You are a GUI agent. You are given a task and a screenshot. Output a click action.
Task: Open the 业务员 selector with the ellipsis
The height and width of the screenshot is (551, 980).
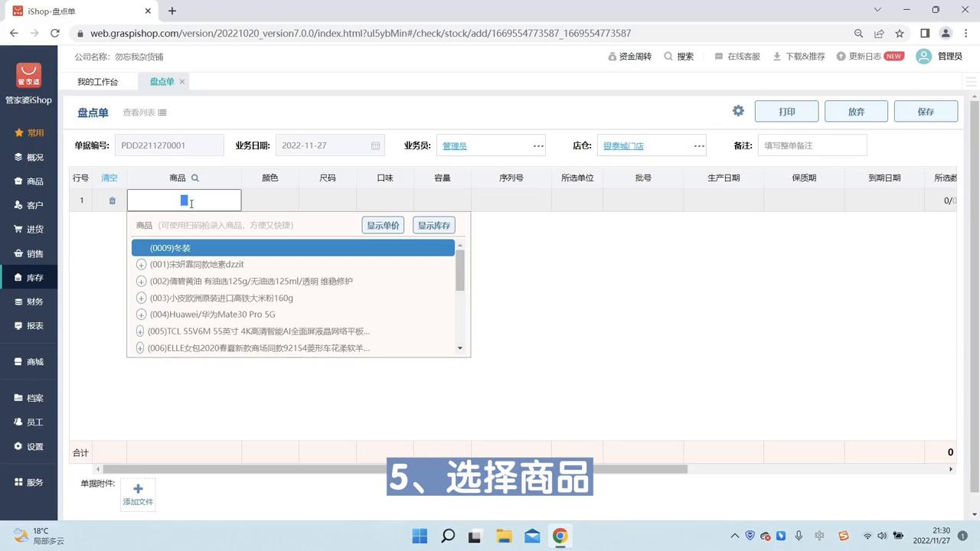coord(538,145)
